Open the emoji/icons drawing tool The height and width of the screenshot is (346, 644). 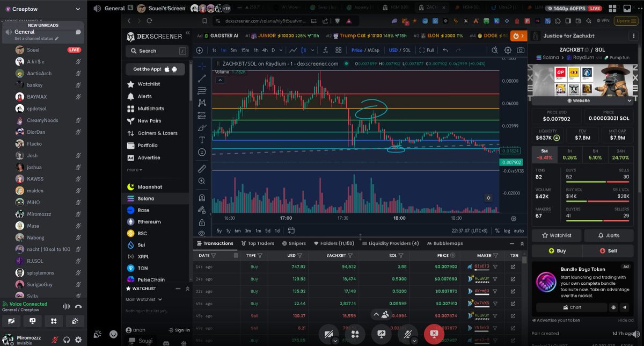tap(202, 152)
